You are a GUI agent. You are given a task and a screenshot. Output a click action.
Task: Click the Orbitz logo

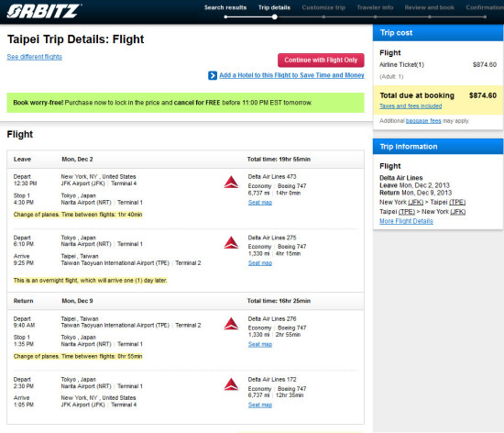coord(44,11)
